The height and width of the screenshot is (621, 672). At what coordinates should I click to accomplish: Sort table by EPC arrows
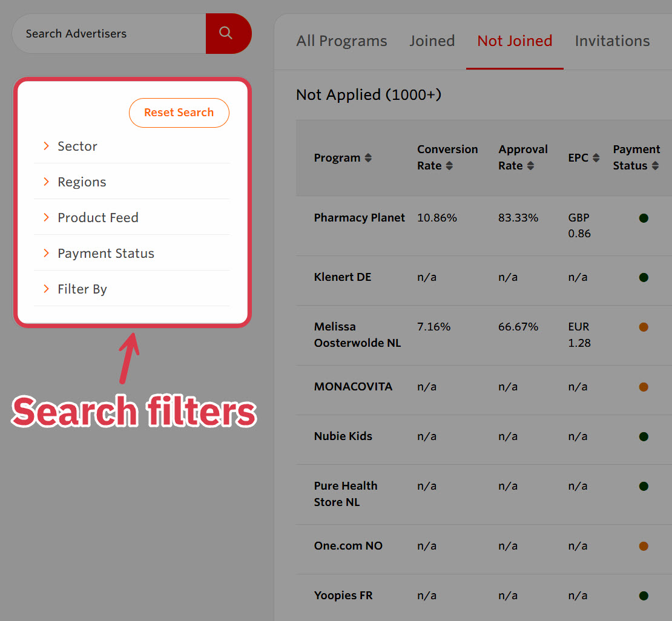point(596,158)
